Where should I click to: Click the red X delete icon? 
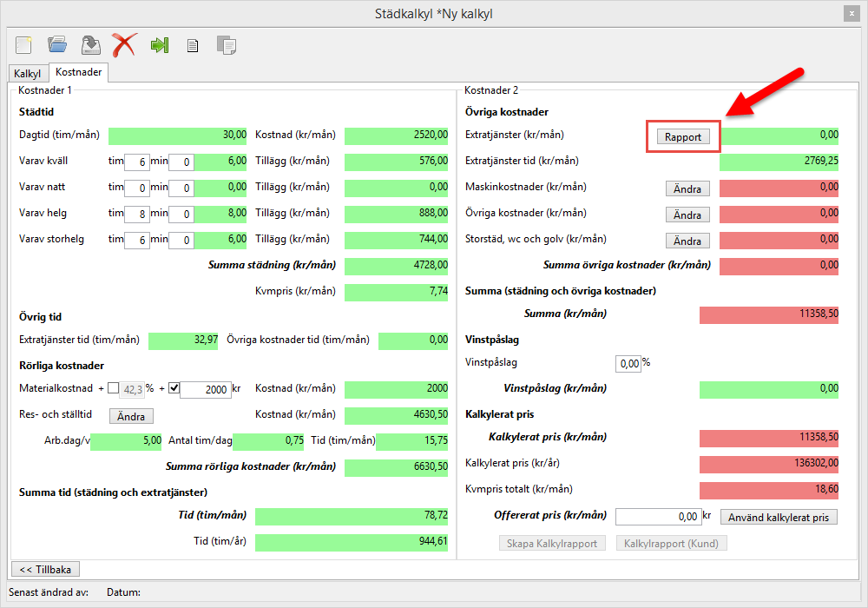click(124, 44)
